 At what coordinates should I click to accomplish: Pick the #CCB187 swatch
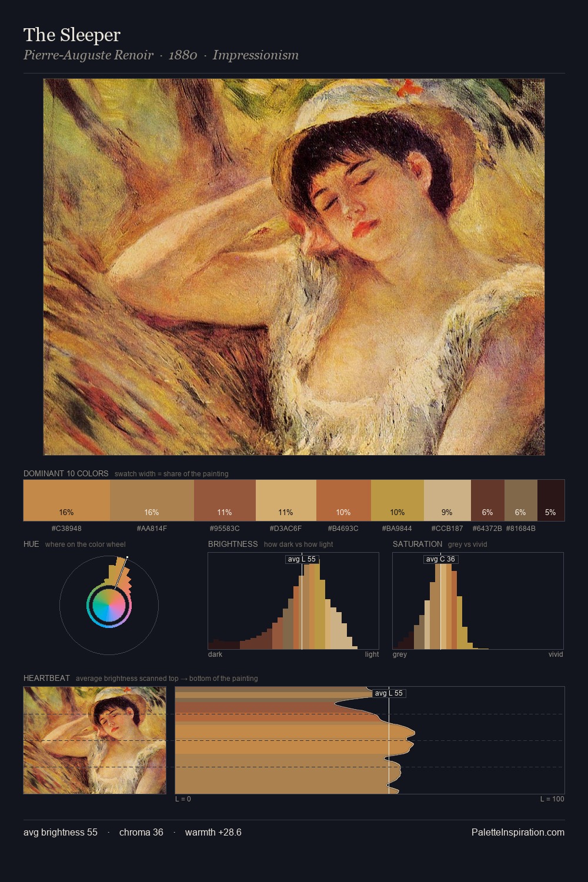pos(447,500)
